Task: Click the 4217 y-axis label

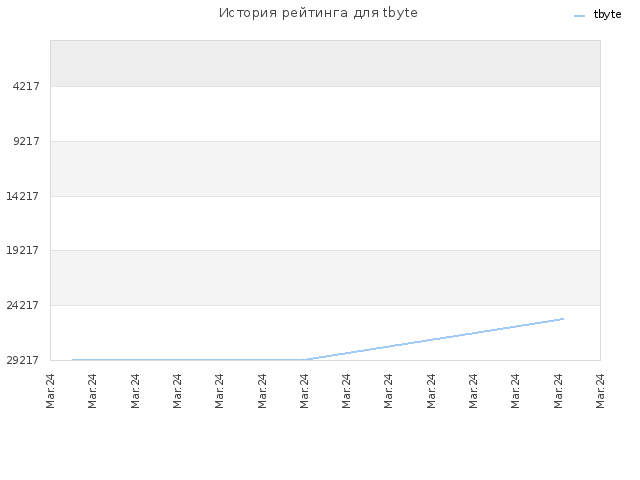Action: click(x=26, y=86)
